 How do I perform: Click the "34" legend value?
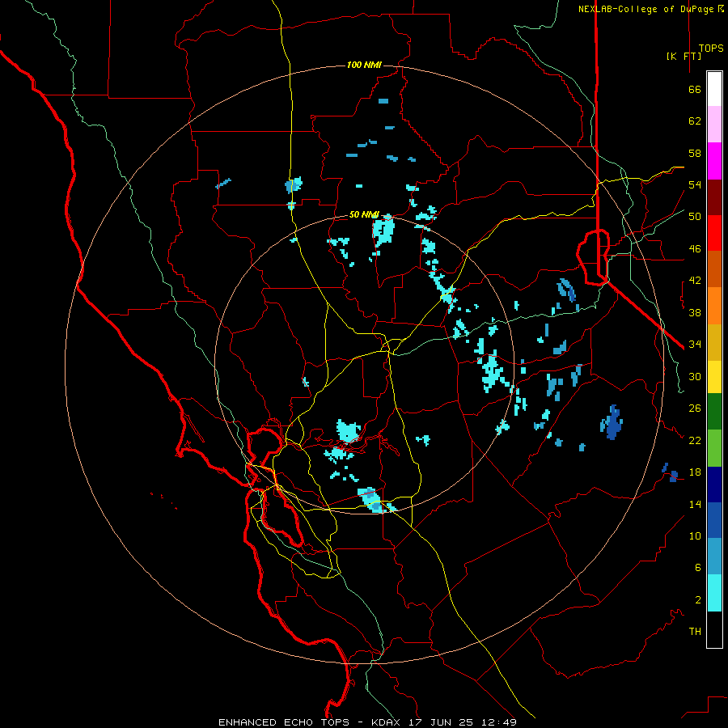pos(695,345)
